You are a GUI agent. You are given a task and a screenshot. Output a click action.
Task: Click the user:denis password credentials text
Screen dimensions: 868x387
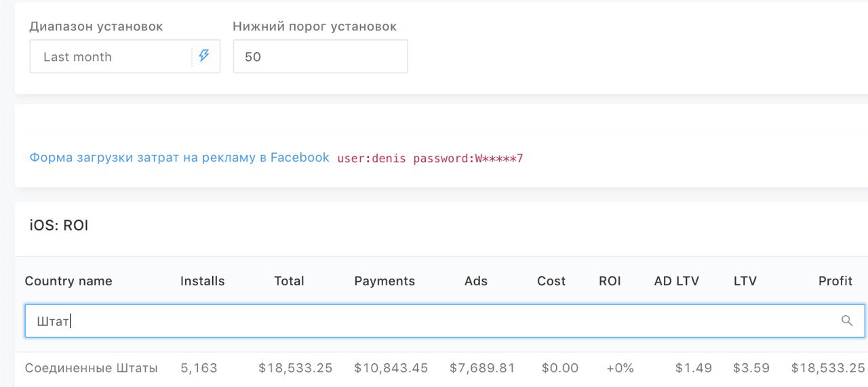pos(430,159)
